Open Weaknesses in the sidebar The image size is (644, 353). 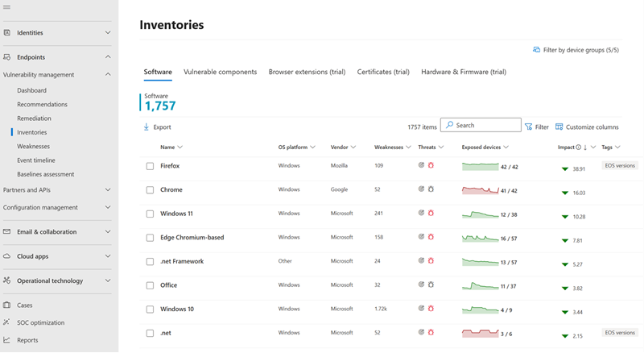click(x=33, y=146)
